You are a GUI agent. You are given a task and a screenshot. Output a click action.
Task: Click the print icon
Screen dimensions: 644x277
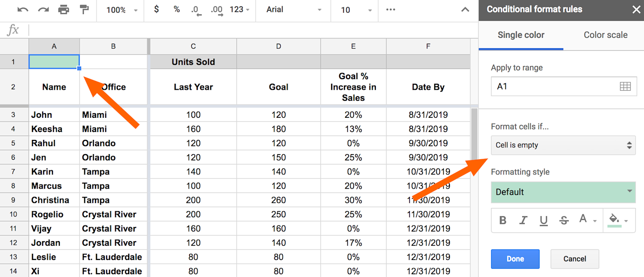coord(63,10)
